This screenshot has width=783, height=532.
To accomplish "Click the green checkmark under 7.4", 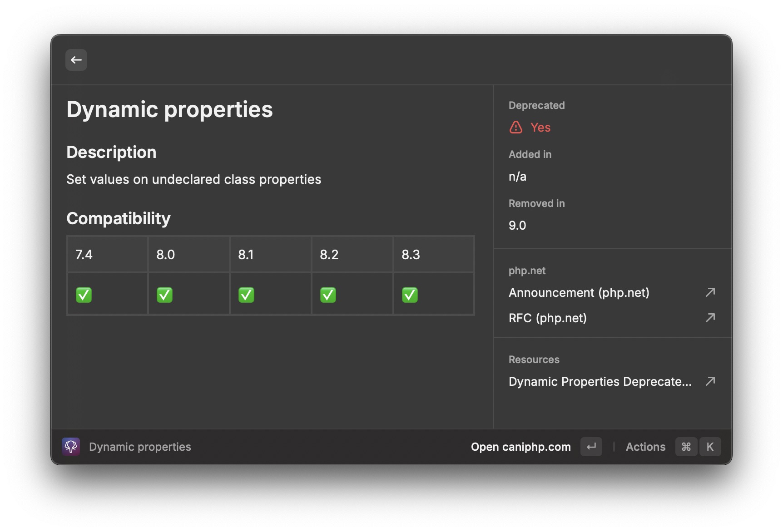I will tap(84, 295).
